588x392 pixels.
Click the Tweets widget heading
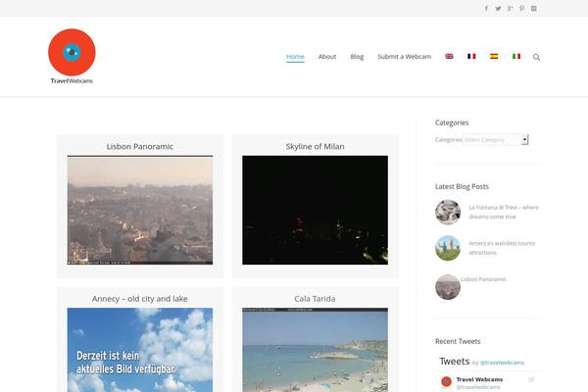tap(455, 362)
